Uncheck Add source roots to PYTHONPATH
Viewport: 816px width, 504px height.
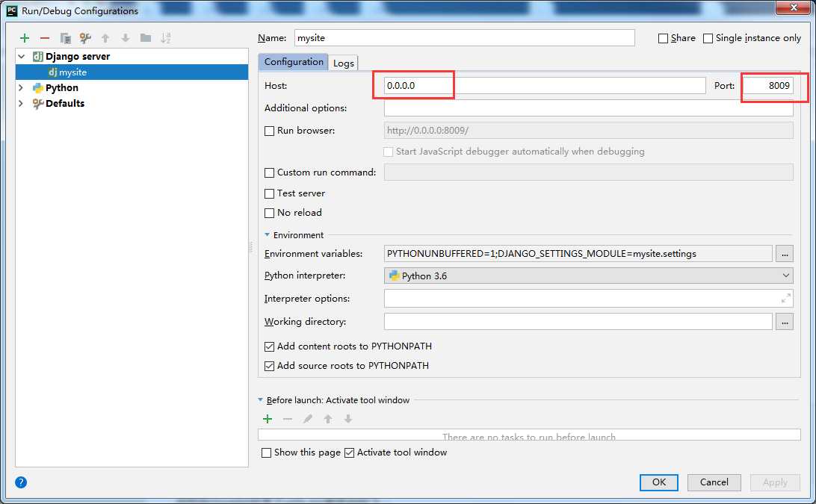click(269, 366)
